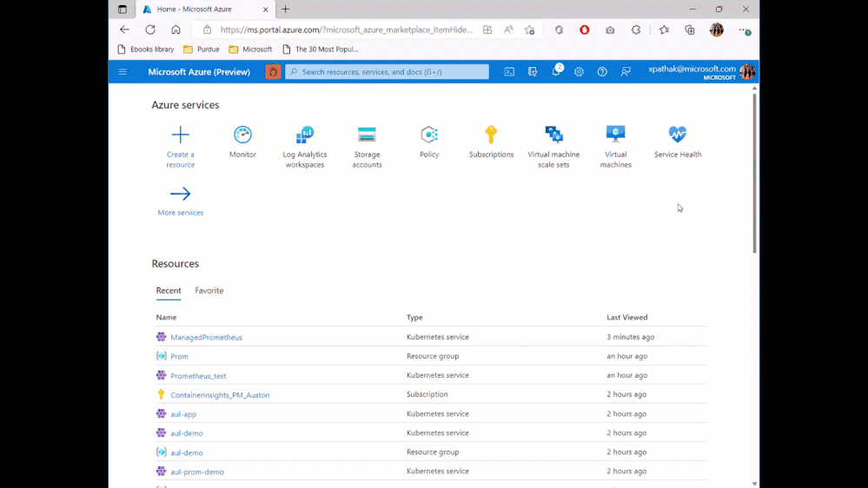
Task: Open a new browser tab
Action: coord(285,10)
